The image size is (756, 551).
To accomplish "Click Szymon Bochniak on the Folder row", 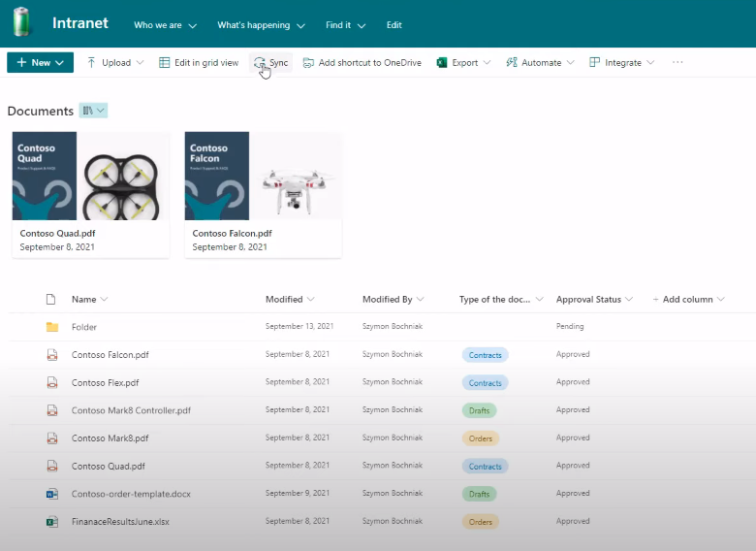I will tap(393, 327).
